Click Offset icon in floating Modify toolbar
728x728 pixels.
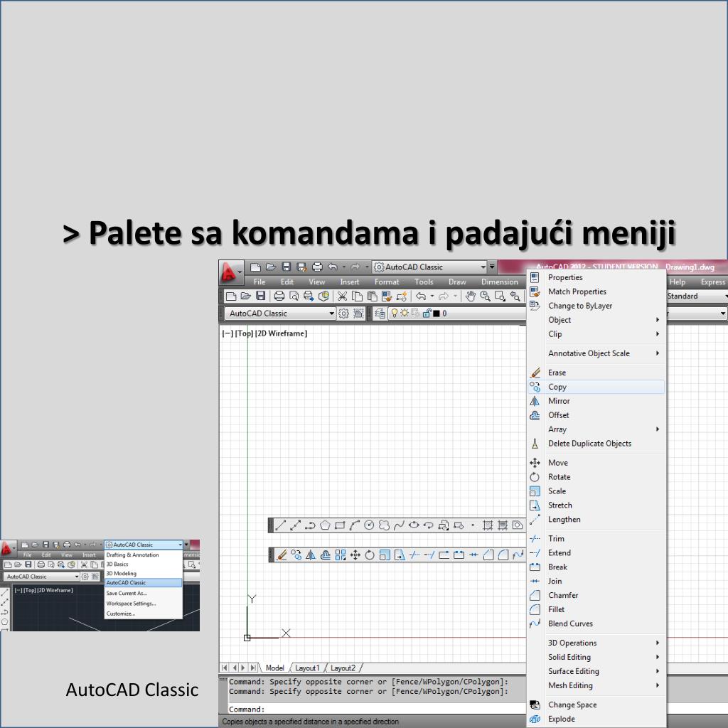coord(326,555)
